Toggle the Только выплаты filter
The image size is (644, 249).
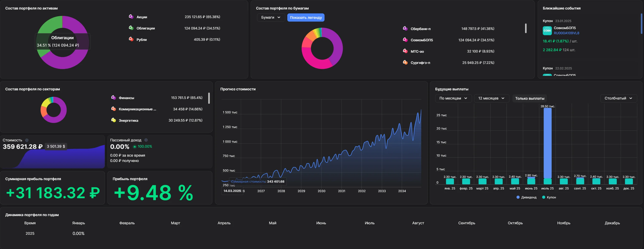coord(530,98)
